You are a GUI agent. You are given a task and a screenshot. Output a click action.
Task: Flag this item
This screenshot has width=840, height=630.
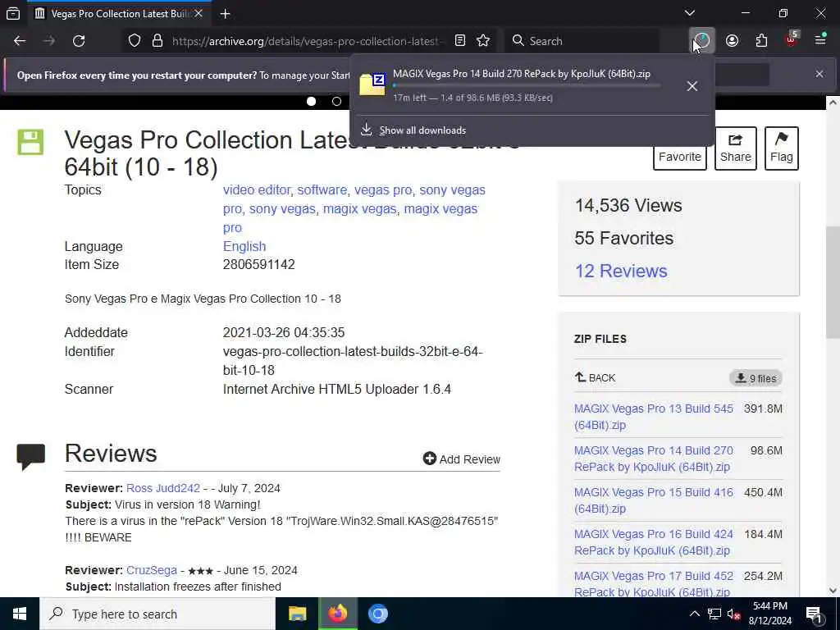click(x=782, y=148)
